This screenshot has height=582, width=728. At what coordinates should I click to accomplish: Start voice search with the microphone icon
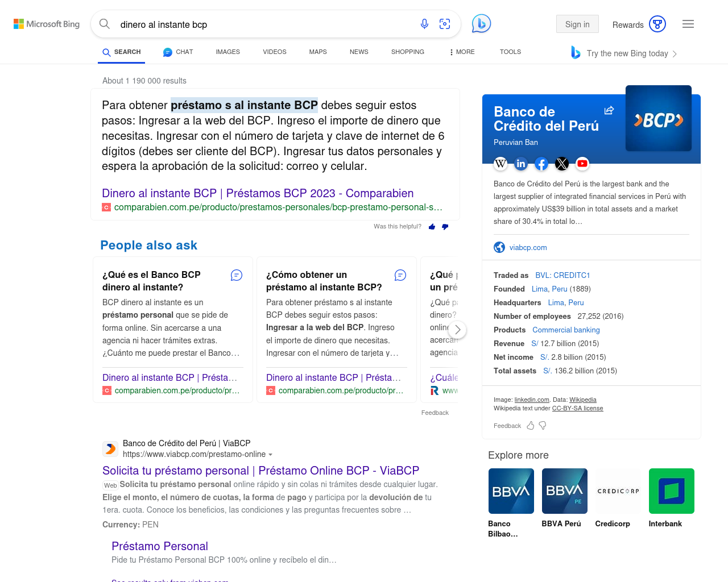tap(424, 24)
